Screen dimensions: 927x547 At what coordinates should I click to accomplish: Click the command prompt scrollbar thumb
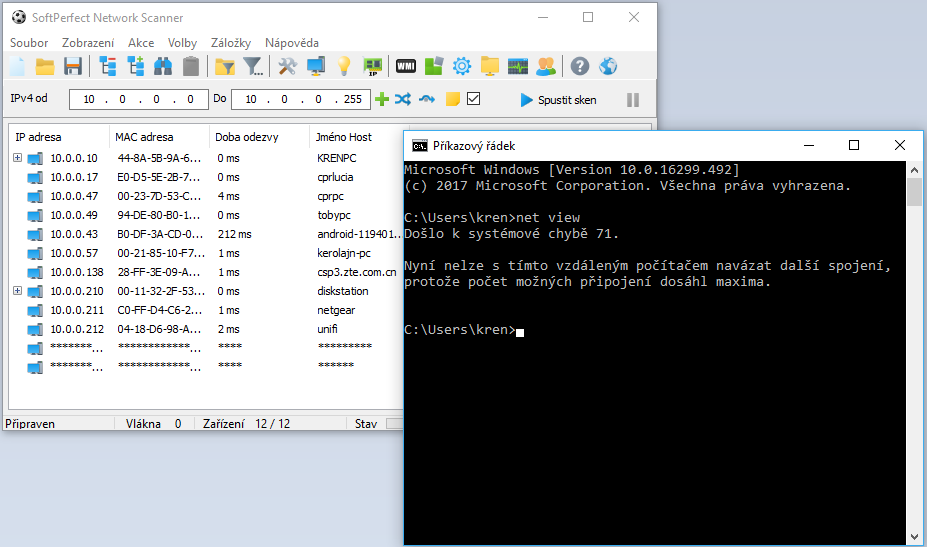915,192
